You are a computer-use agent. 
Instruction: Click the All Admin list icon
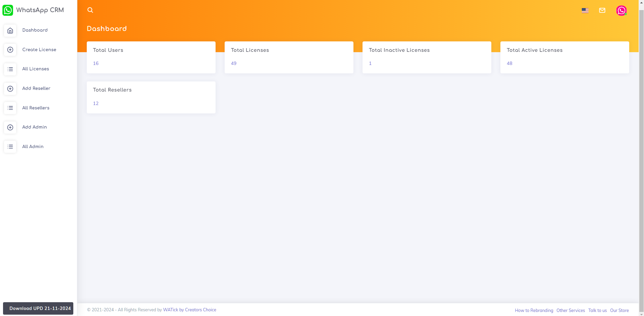coord(10,147)
